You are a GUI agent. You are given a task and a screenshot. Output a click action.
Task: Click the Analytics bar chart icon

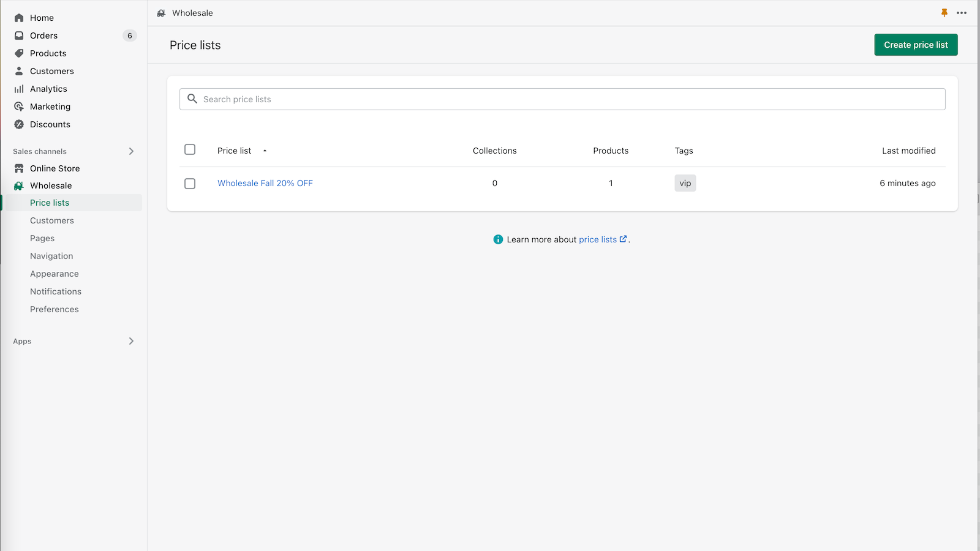[x=19, y=89]
